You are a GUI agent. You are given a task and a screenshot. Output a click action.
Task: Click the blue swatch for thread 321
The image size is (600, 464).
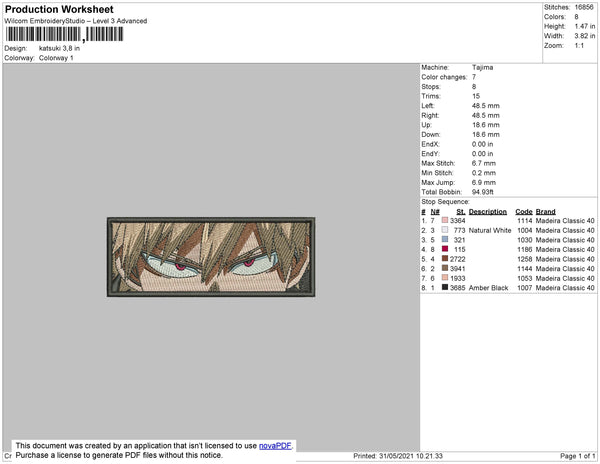pyautogui.click(x=445, y=239)
